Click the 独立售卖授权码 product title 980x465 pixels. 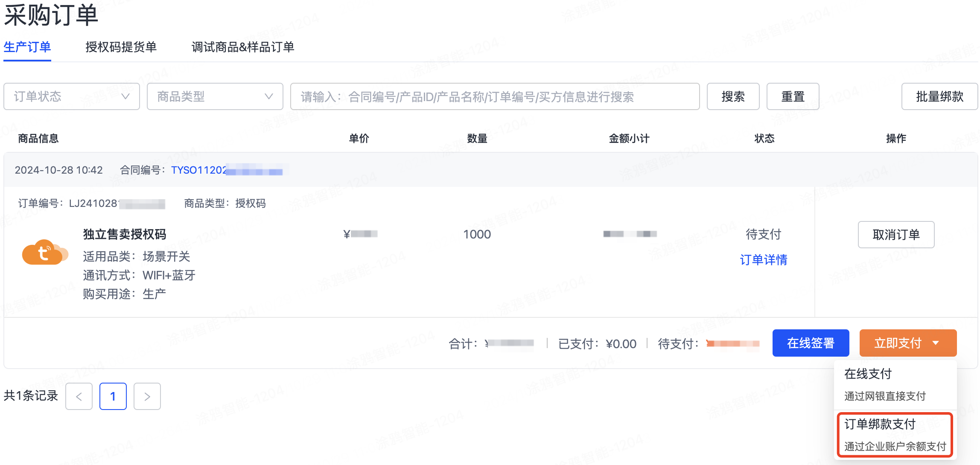click(x=125, y=234)
